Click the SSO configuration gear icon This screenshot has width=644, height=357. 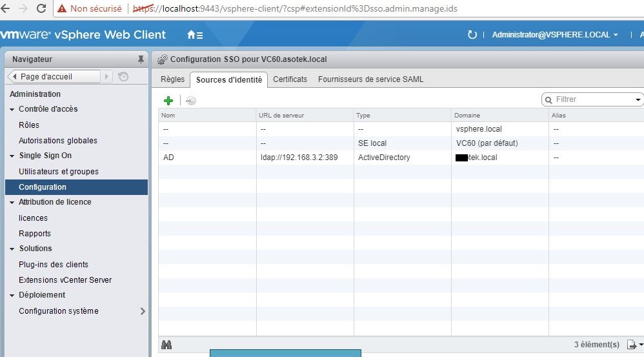162,59
